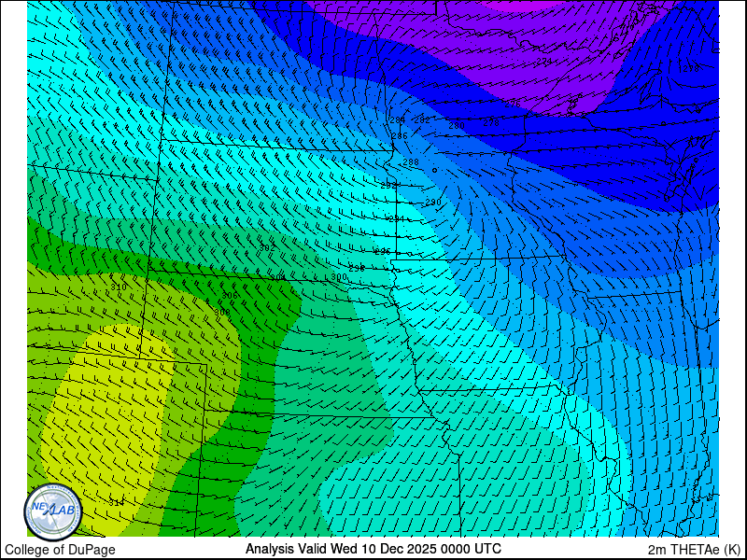The width and height of the screenshot is (747, 560).
Task: Click the 310 contour label
Action: 119,287
